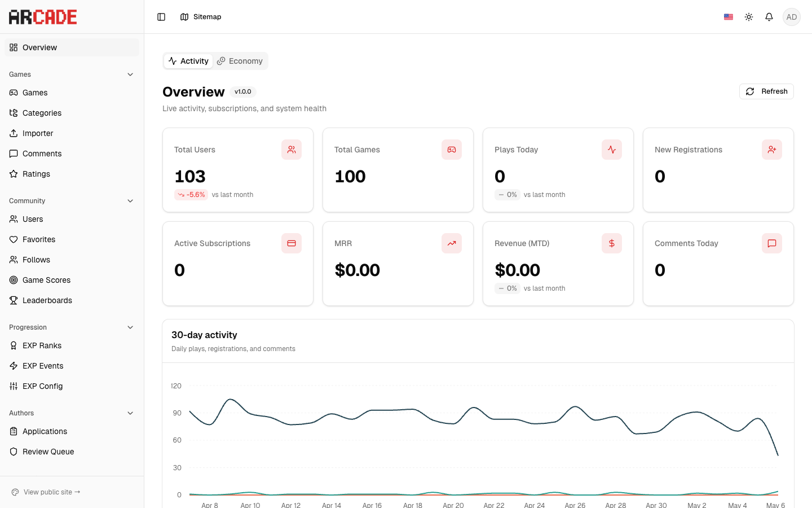Click the Total Users card icon

pyautogui.click(x=292, y=150)
